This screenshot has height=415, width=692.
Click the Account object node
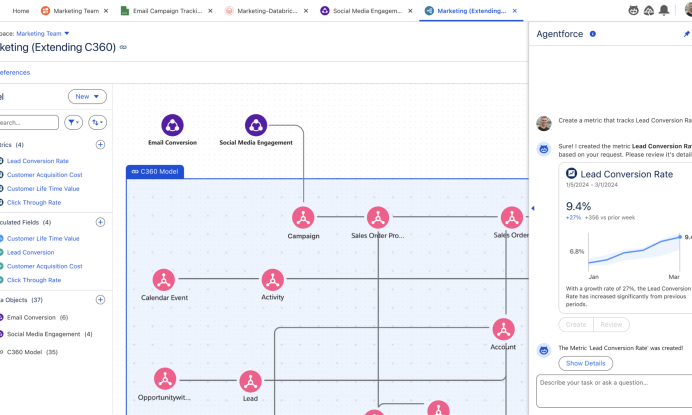click(503, 329)
